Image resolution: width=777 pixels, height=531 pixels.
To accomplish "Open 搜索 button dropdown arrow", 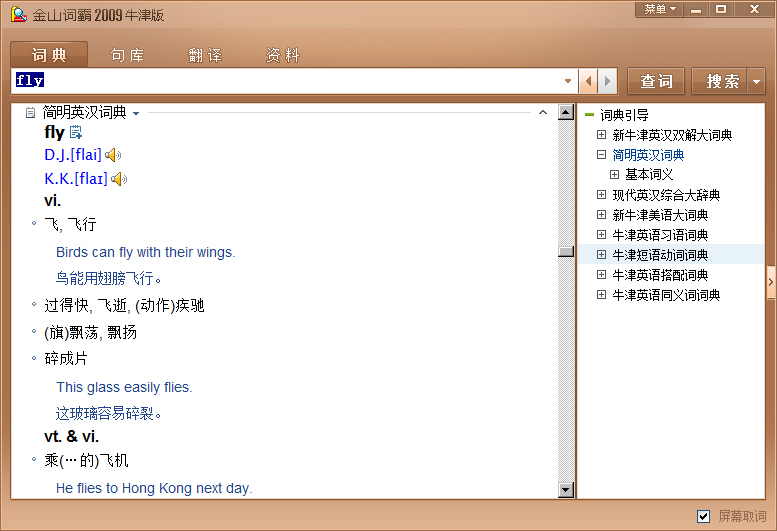I will tap(756, 82).
